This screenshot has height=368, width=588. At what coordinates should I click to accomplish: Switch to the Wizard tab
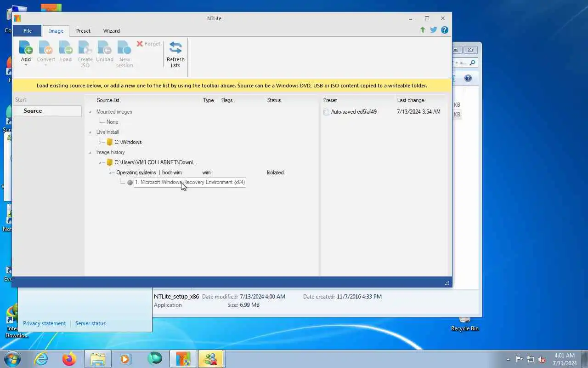(x=111, y=31)
